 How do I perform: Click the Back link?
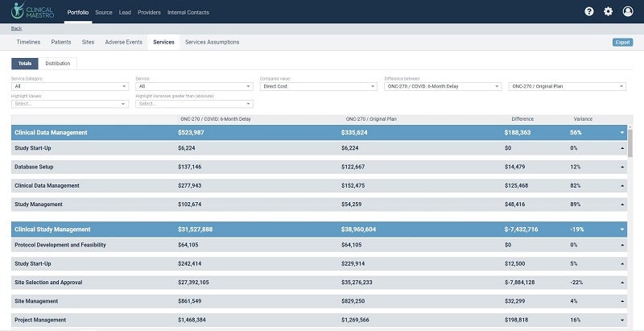click(x=16, y=28)
